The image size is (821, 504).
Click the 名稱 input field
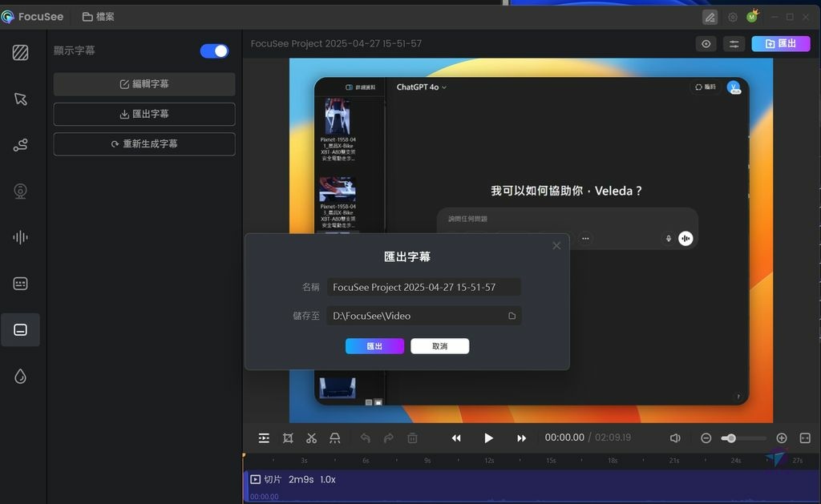click(x=423, y=287)
